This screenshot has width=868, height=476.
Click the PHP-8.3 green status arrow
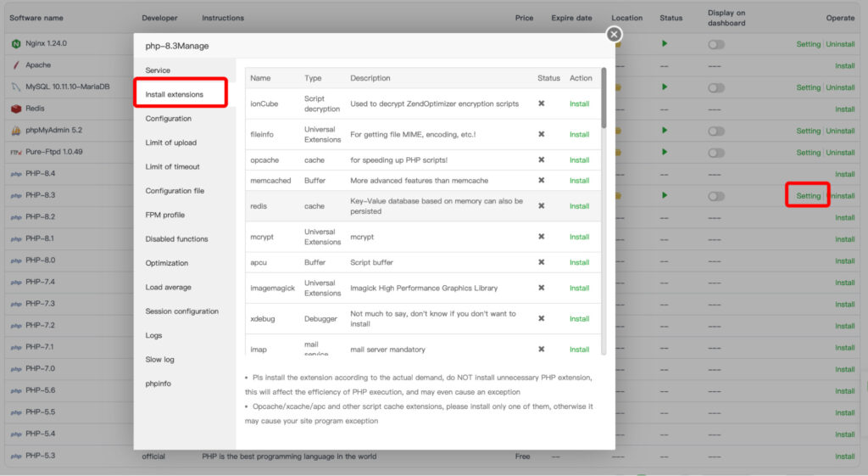pyautogui.click(x=665, y=195)
